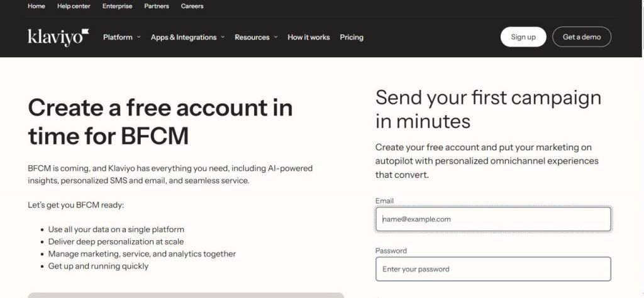Navigate to the Home link

[x=36, y=6]
